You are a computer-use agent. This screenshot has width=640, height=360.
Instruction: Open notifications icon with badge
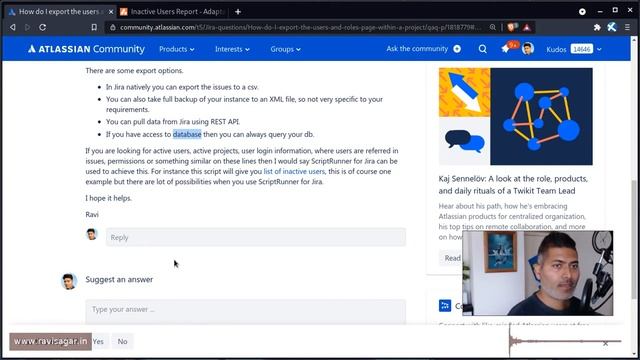pos(506,49)
